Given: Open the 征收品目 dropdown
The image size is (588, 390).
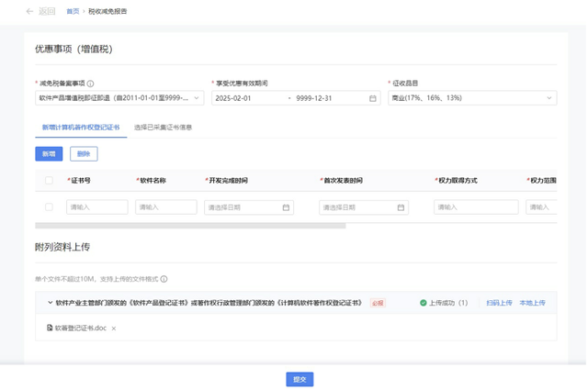Looking at the screenshot, I should [x=472, y=98].
